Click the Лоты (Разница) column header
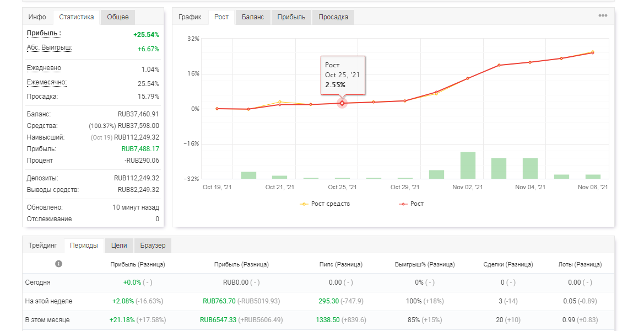644x331 pixels. [x=580, y=264]
